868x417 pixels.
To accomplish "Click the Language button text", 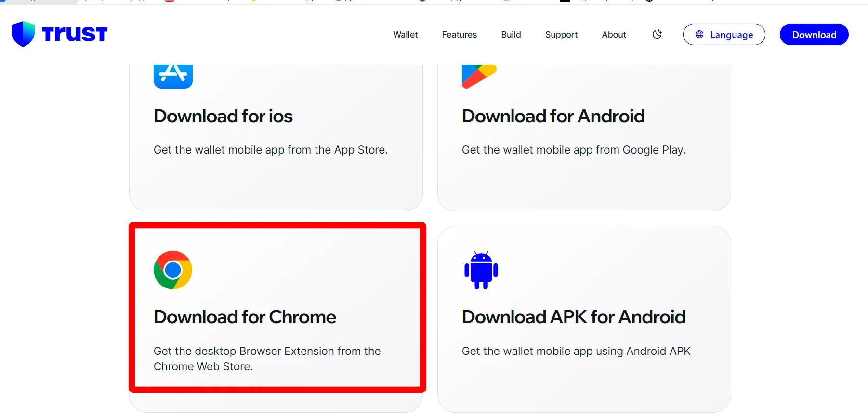I will (x=731, y=35).
